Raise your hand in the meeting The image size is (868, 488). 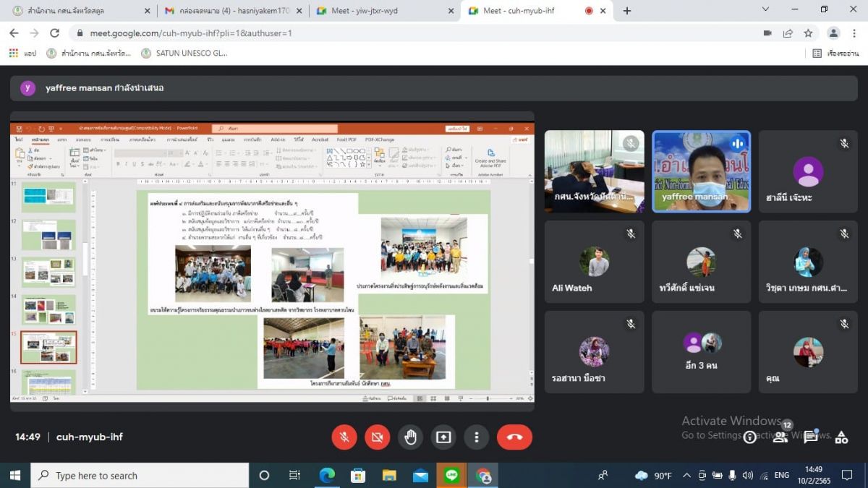click(x=410, y=437)
